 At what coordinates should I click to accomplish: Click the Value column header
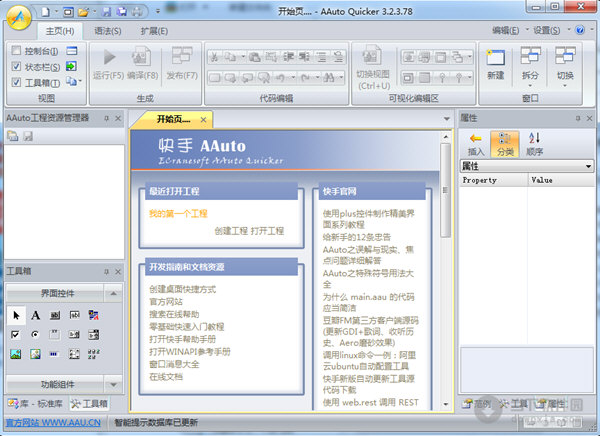click(x=561, y=180)
